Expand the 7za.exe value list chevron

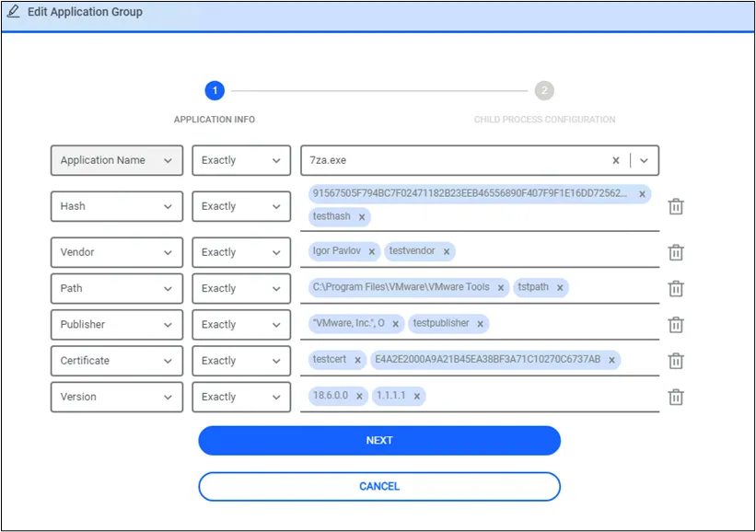pyautogui.click(x=644, y=160)
